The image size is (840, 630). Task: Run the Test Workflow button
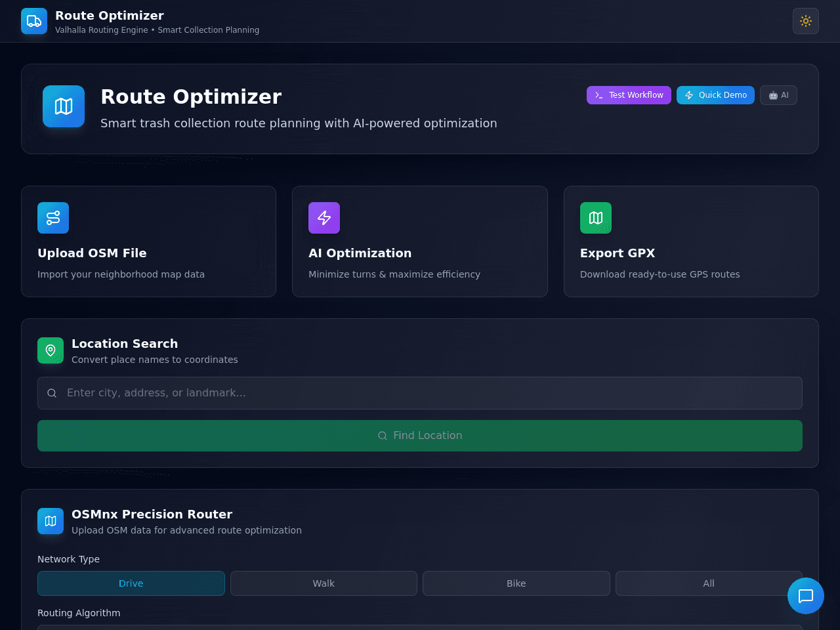click(629, 95)
